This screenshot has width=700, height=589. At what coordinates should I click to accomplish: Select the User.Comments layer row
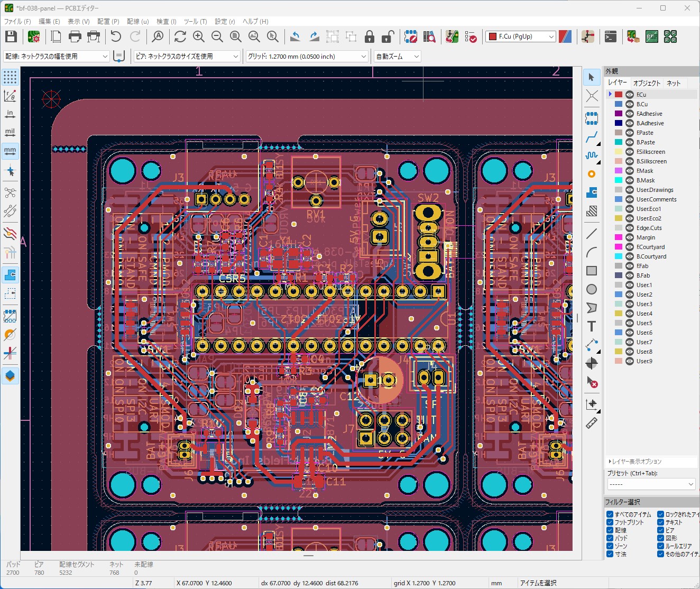tap(656, 199)
